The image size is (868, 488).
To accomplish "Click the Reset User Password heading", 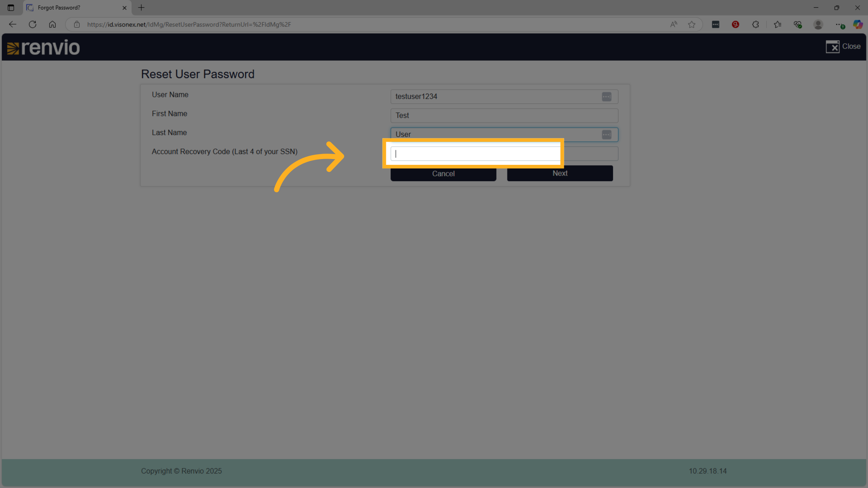I will (198, 74).
